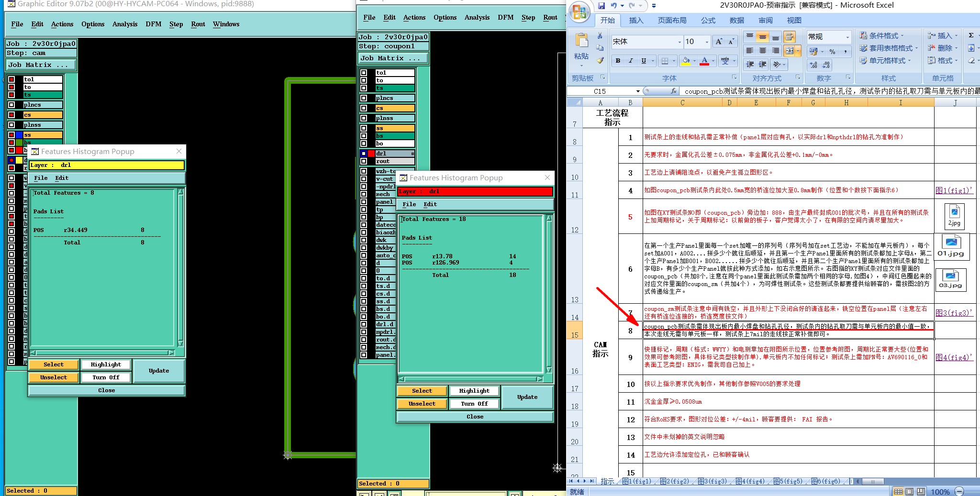Open Job Matrix in coupon1 window

(x=393, y=58)
